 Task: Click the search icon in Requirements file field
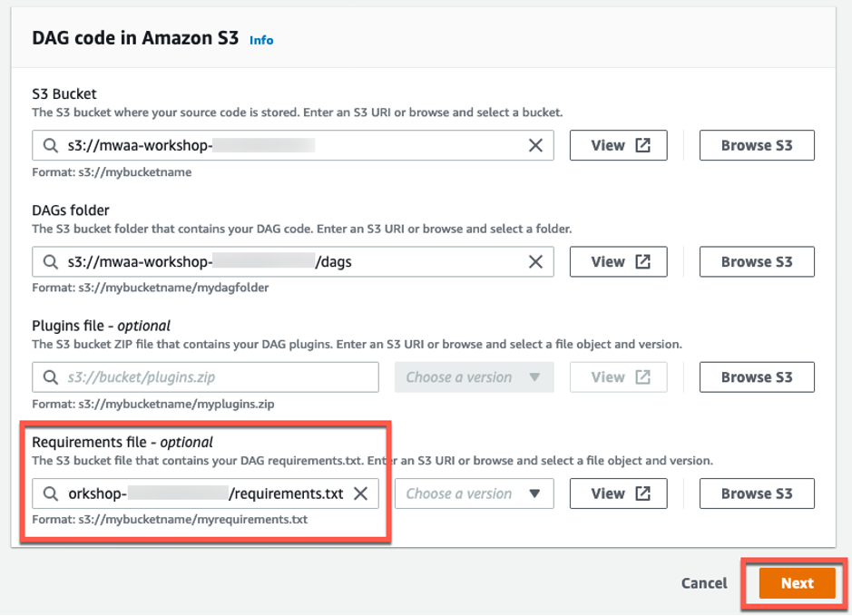click(50, 494)
